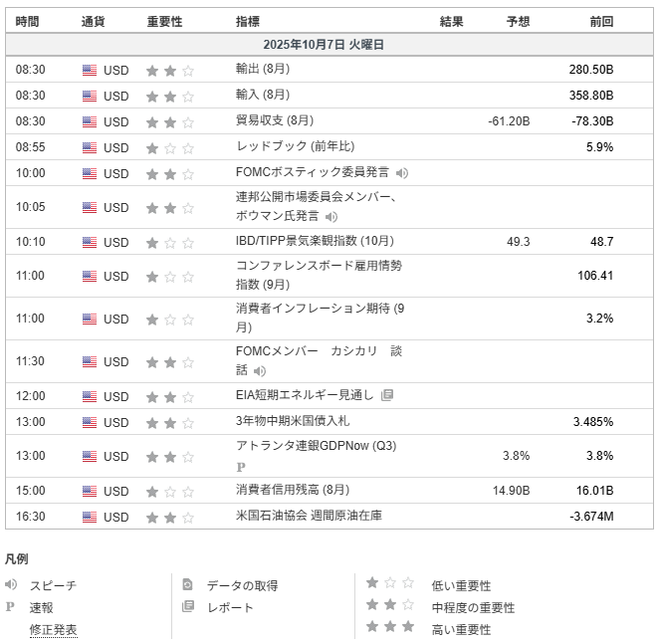Click report icon beside EIA短期エネルギー見通し
Screen dimensions: 660x644
click(x=387, y=395)
